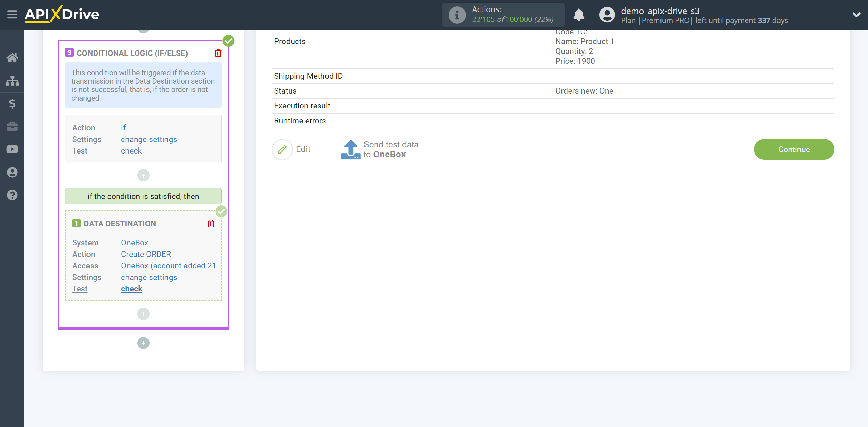Open the briefcase sidebar icon
Viewport: 868px width, 427px height.
pos(12,126)
